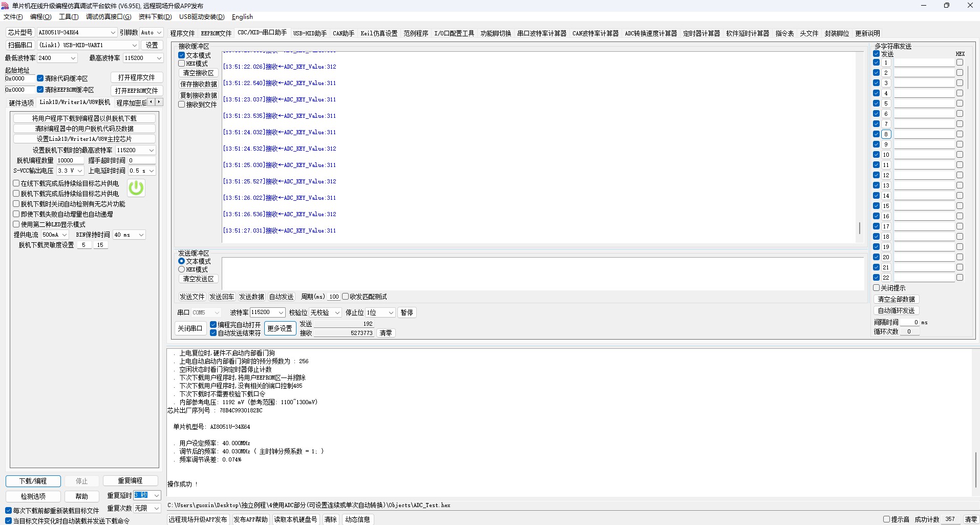
Task: Open the 工具(T) menu
Action: (x=69, y=17)
